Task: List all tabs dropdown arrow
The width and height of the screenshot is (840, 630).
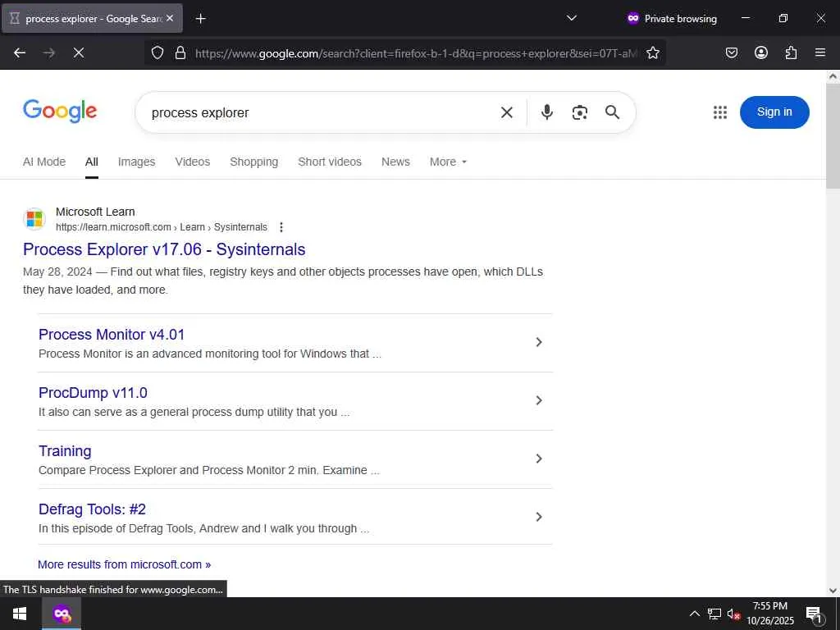Action: coord(572,18)
